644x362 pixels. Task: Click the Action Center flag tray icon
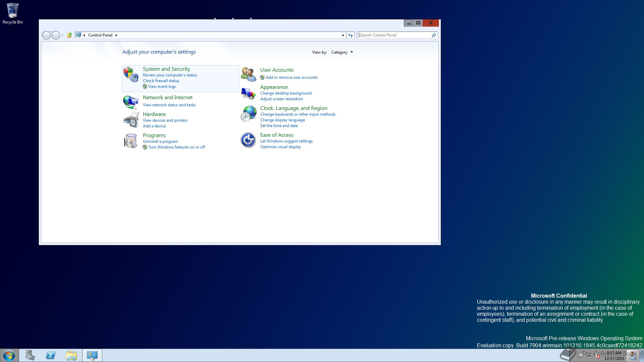pos(581,355)
